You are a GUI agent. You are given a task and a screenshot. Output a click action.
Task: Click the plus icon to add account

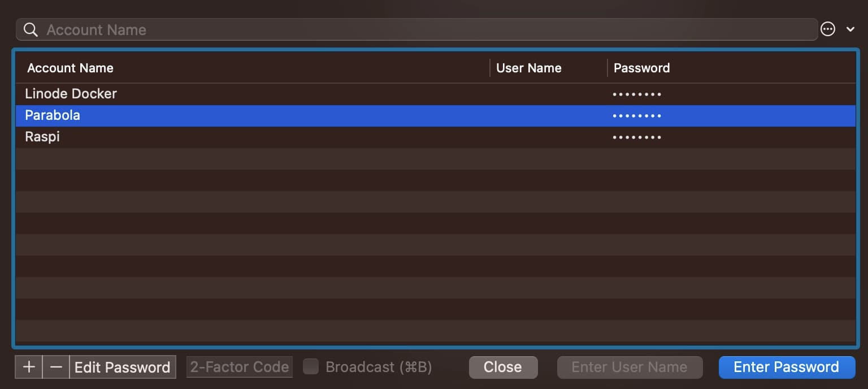29,367
